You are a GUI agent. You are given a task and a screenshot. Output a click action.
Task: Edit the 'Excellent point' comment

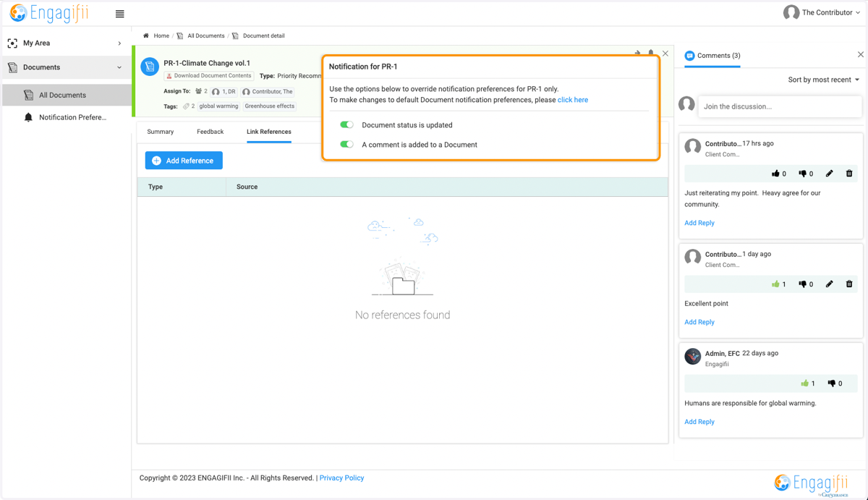coord(830,284)
